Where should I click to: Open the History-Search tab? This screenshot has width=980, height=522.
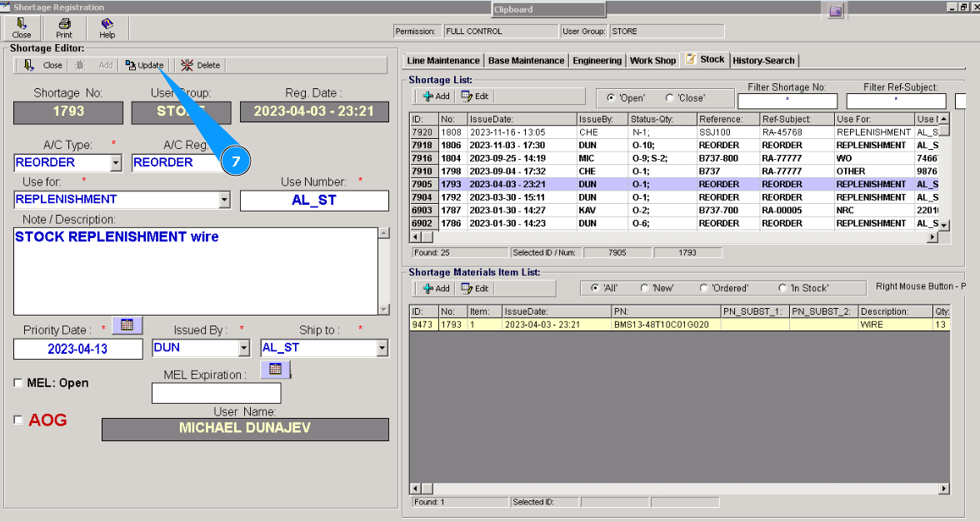click(763, 61)
